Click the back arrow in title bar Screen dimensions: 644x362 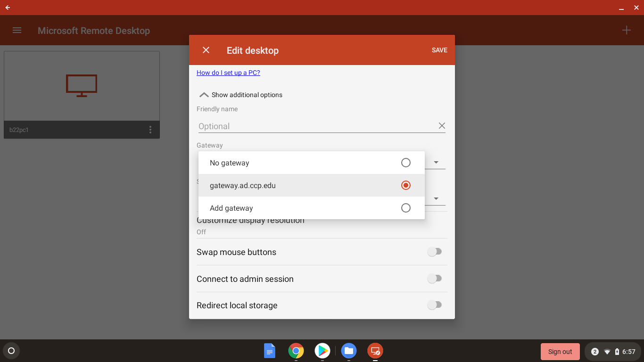[8, 8]
